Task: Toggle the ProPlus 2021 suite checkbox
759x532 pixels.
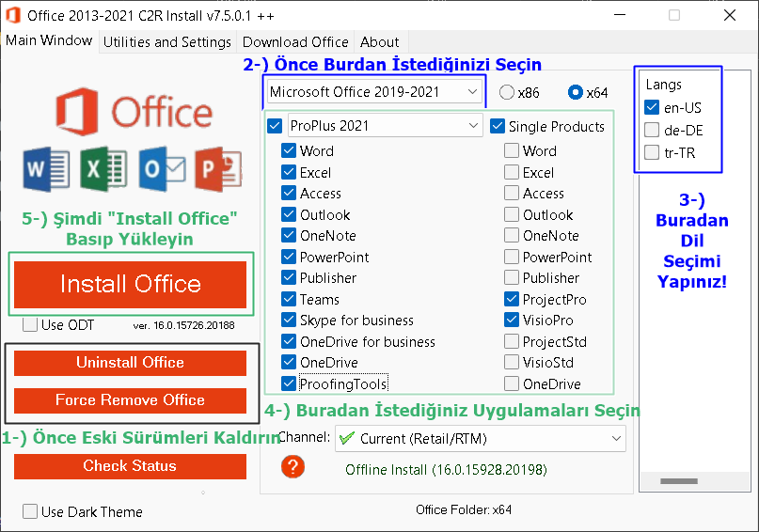Action: [275, 126]
